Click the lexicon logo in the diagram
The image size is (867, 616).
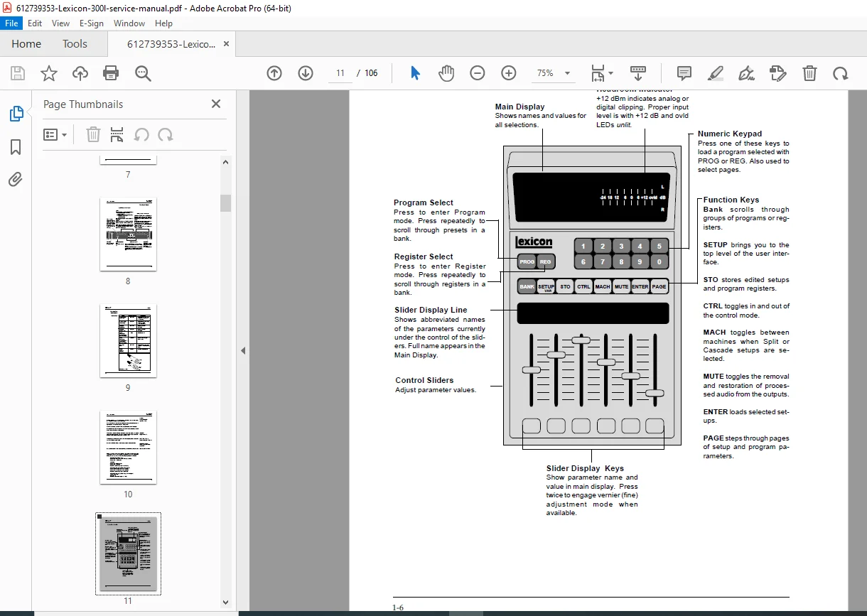(x=534, y=242)
